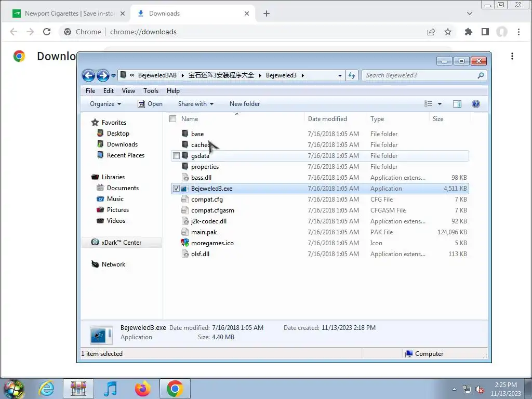Open Recent Places in sidebar
532x399 pixels.
point(126,155)
